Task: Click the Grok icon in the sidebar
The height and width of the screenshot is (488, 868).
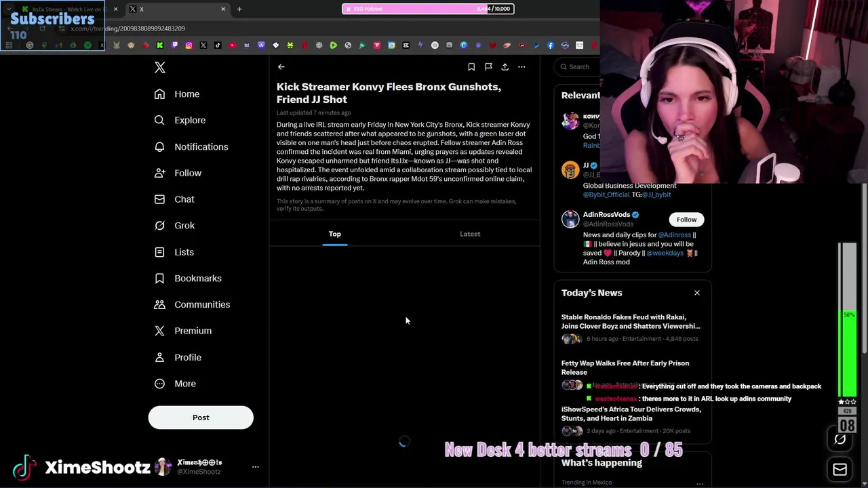Action: [159, 226]
